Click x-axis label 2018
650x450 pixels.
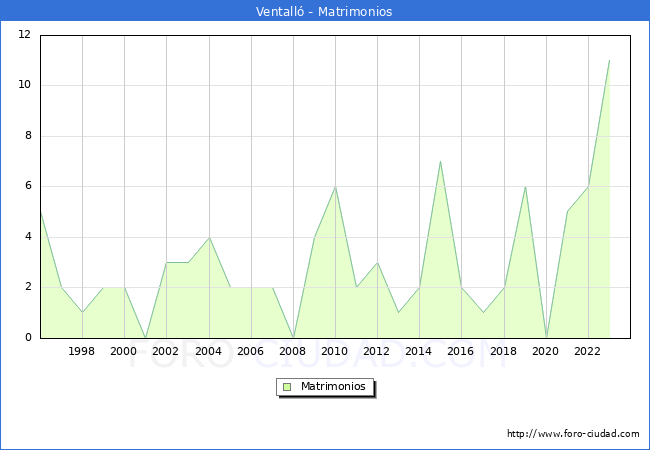click(504, 351)
